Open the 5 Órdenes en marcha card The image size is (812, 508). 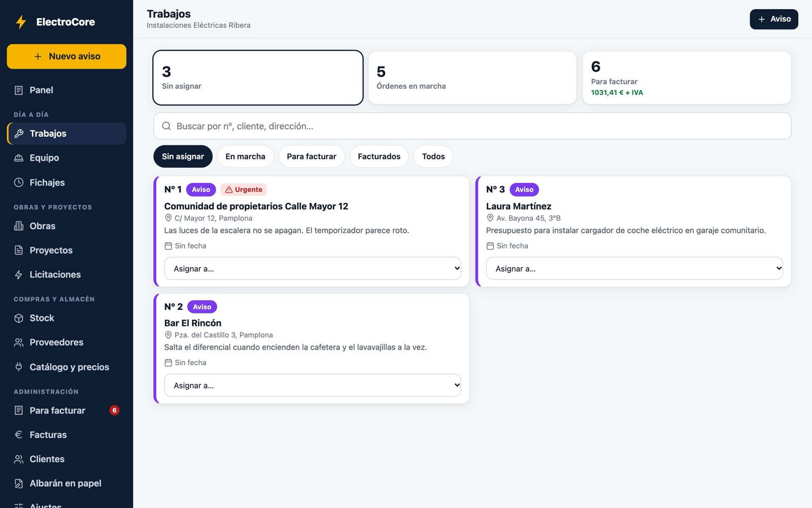[x=472, y=78]
